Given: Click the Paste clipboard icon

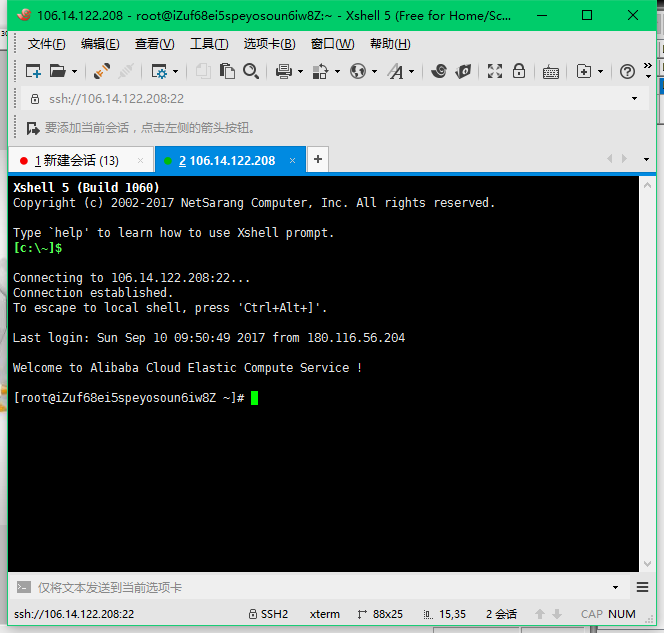Looking at the screenshot, I should [x=227, y=71].
